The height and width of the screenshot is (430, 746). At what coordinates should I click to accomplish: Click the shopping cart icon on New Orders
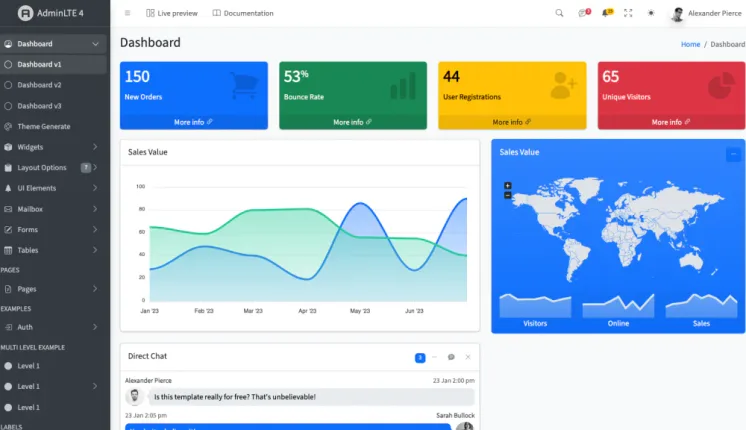coord(245,85)
